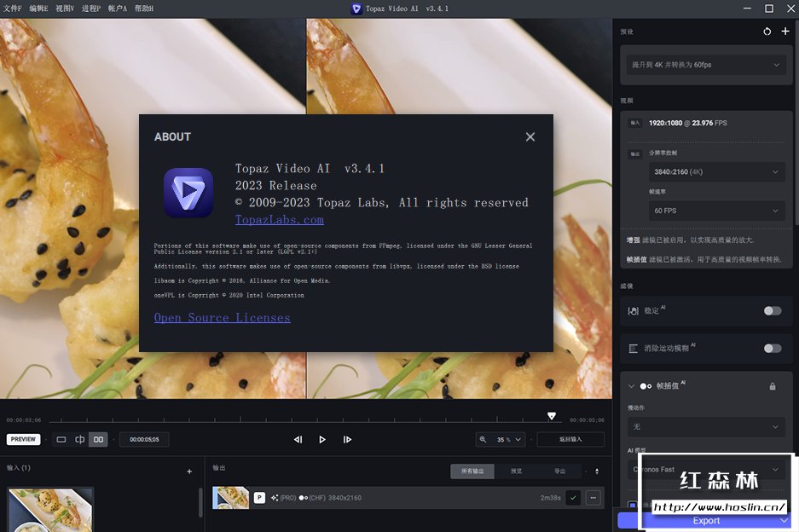Open the AI model Chronos Fast dropdown
Screen dimensions: 799x532
[x=706, y=469]
